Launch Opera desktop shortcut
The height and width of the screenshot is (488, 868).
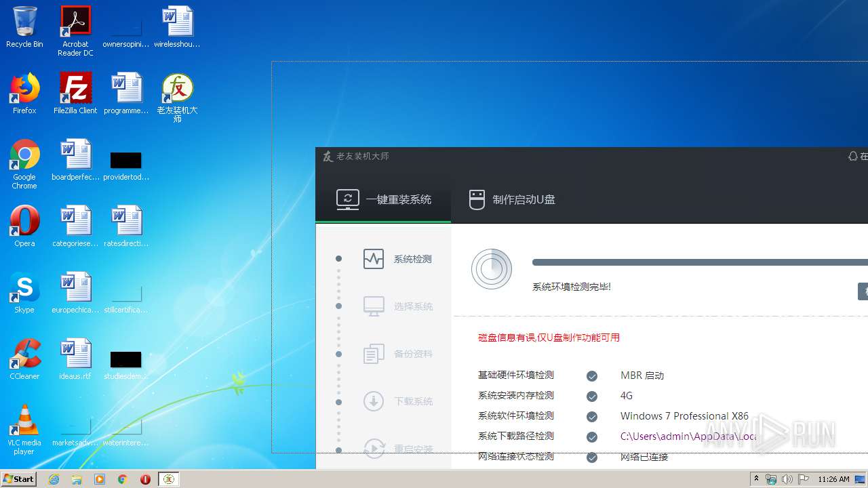click(x=24, y=226)
